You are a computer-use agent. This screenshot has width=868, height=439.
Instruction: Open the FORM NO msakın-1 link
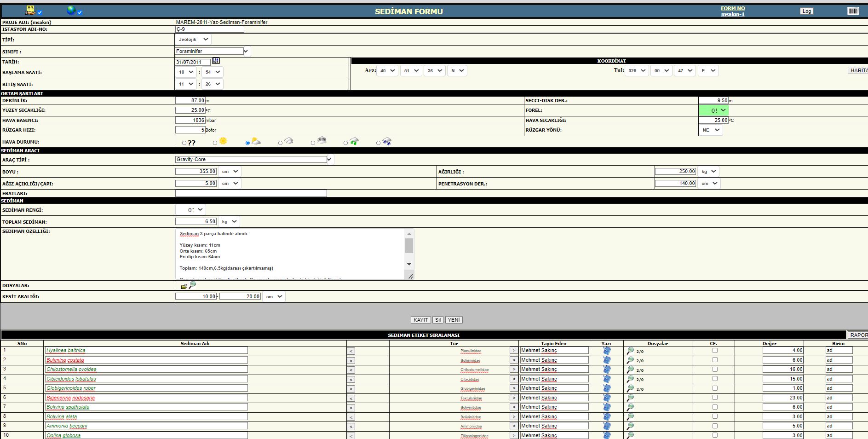pyautogui.click(x=733, y=11)
